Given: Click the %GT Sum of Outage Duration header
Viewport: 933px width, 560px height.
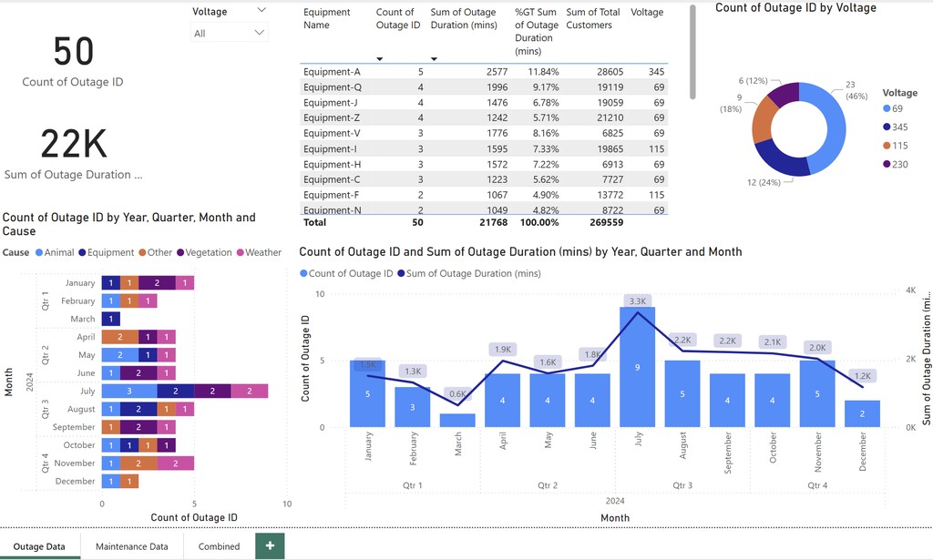Looking at the screenshot, I should 536,32.
